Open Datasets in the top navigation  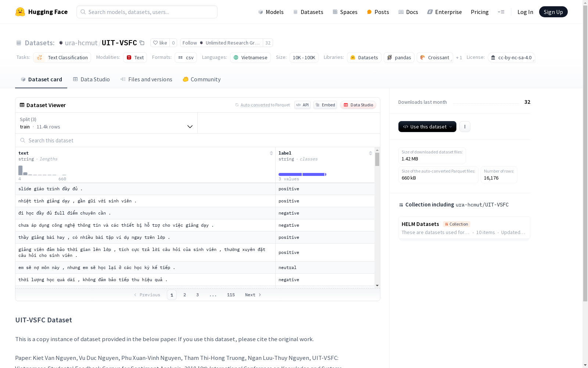coord(308,12)
